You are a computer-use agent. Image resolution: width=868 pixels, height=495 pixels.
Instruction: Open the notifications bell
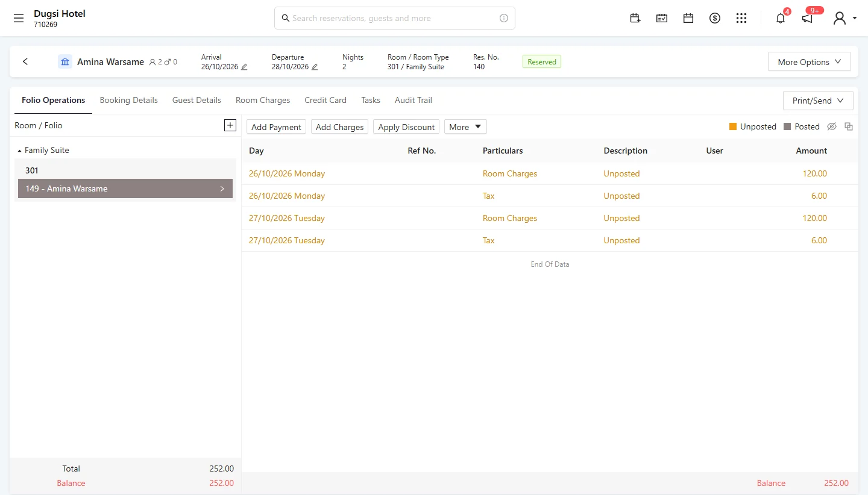[781, 18]
